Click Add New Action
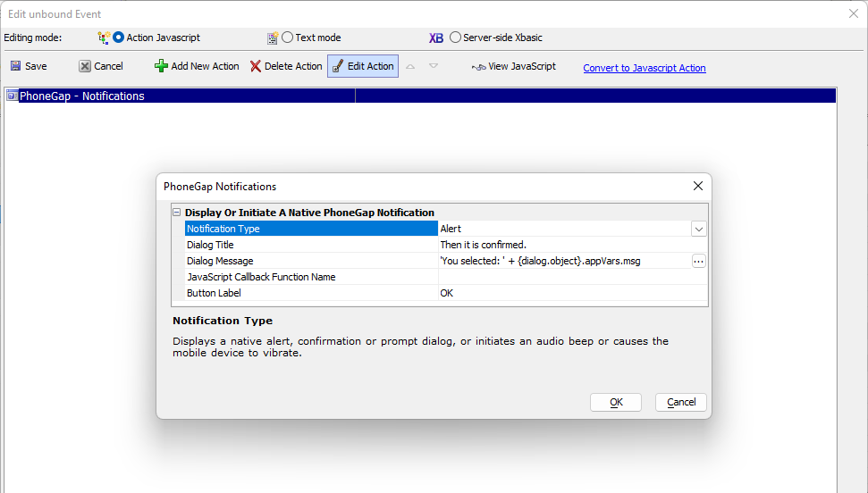The width and height of the screenshot is (868, 493). tap(197, 66)
